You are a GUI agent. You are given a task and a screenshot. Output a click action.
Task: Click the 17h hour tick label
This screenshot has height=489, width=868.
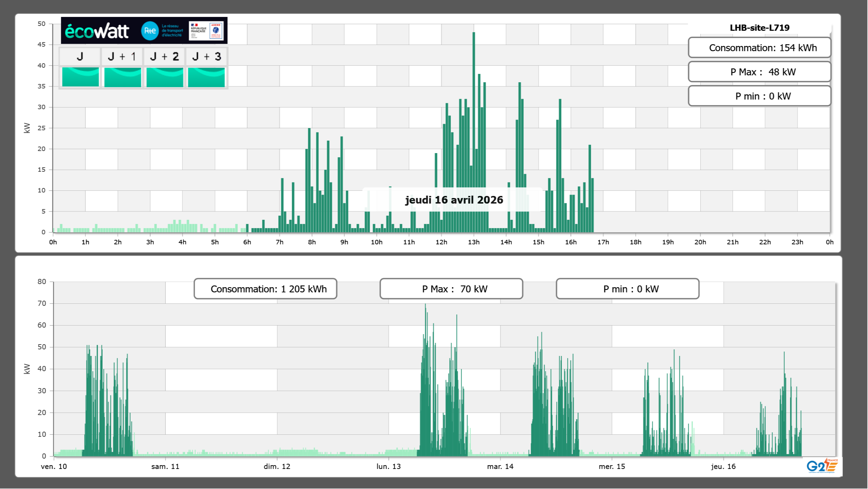pos(603,242)
